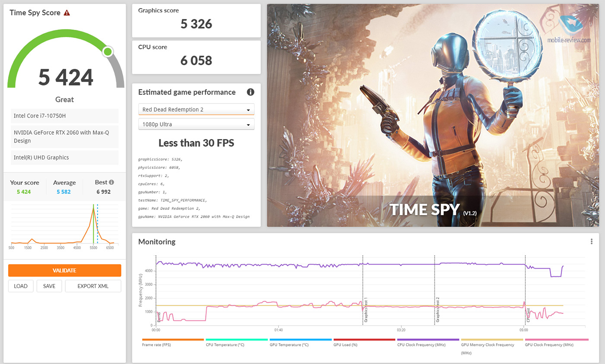Viewport: 605px width, 364px height.
Task: Select the NVIDIA GeForce RTX 2060 Max-Q entry
Action: point(65,136)
